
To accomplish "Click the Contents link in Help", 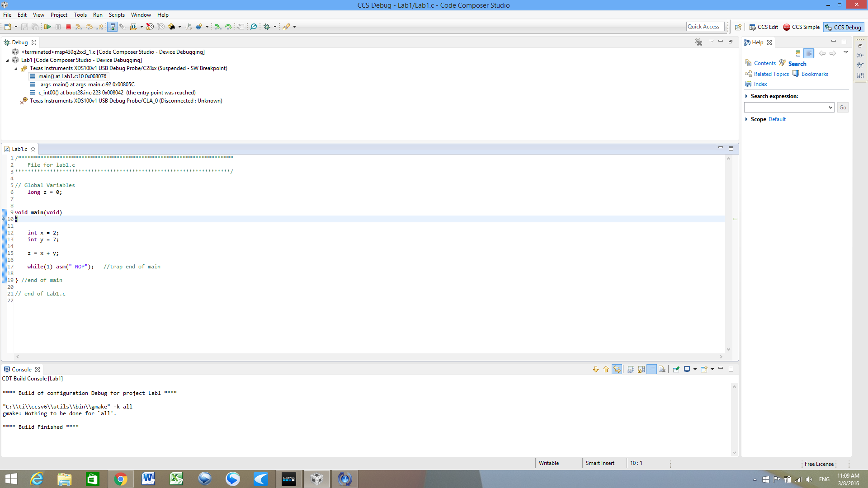I will click(x=764, y=63).
